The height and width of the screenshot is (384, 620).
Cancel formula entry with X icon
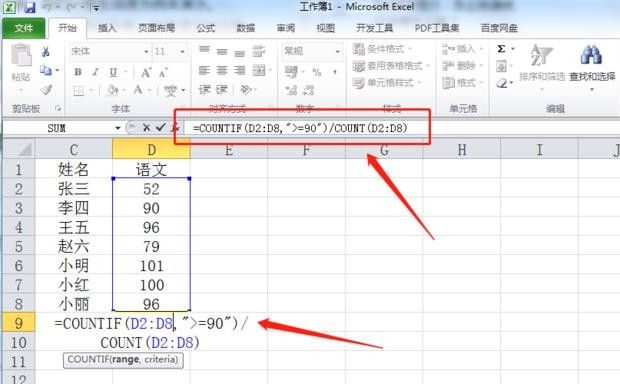click(146, 128)
